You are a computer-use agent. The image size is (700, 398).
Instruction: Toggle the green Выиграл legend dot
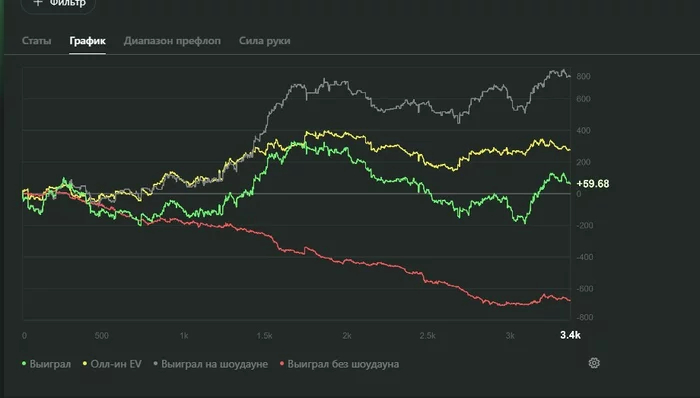coord(24,364)
